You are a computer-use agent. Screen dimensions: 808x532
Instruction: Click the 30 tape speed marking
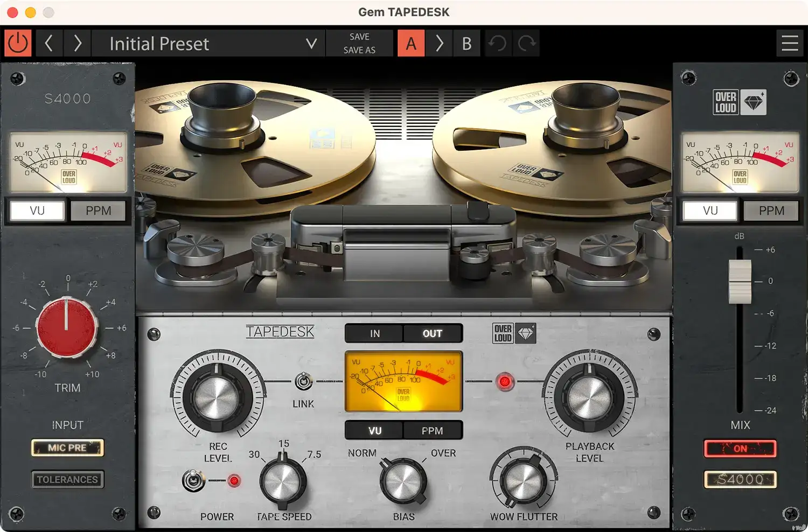tap(254, 454)
